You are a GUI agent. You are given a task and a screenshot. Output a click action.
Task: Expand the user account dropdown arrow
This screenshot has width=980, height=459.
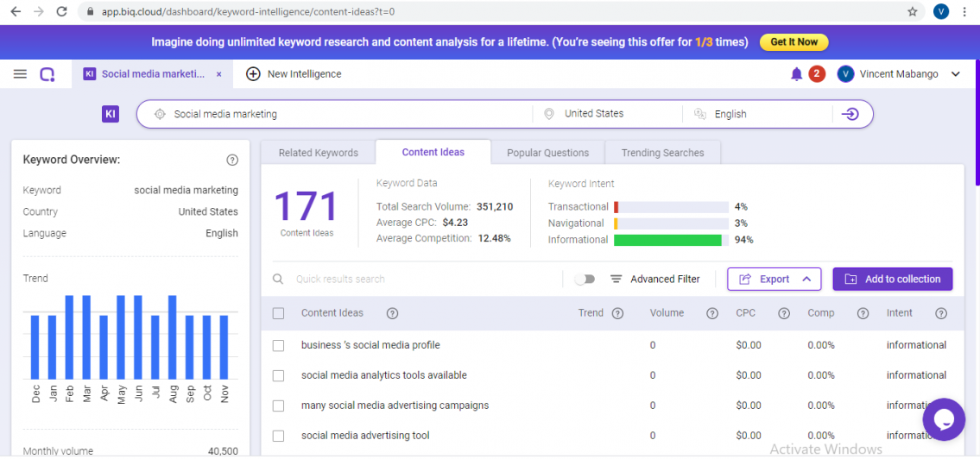955,73
